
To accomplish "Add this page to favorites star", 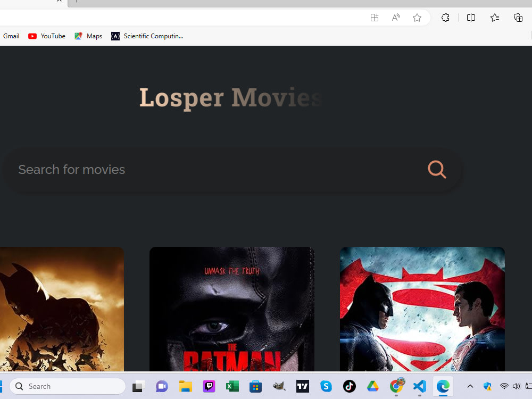I will pos(417,18).
